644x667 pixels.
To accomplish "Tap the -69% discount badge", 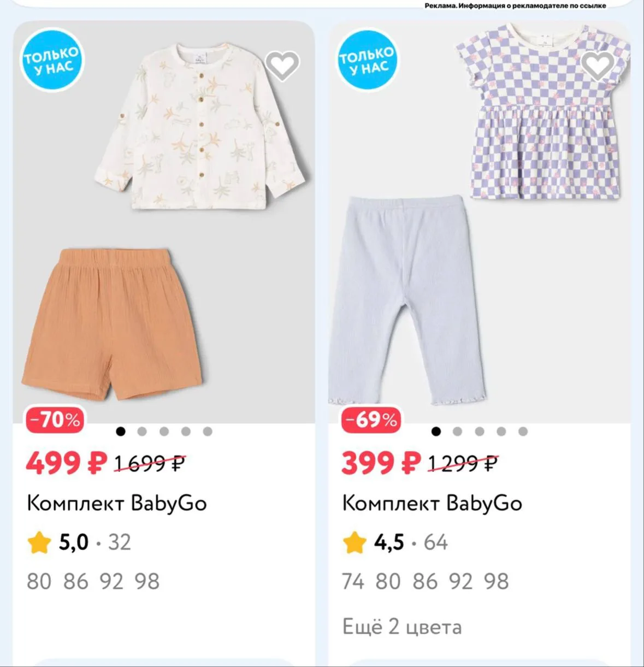I will [x=371, y=420].
